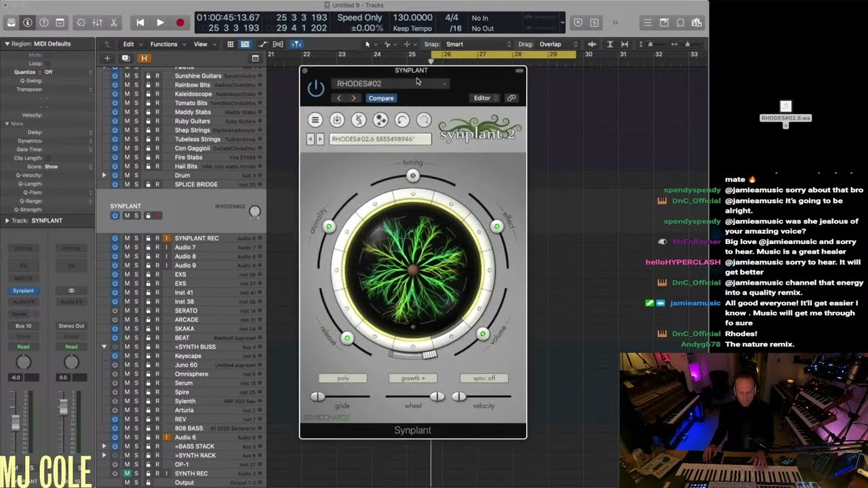Viewport: 868px width, 488px height.
Task: Click the Synplant patch name field
Action: click(x=380, y=139)
